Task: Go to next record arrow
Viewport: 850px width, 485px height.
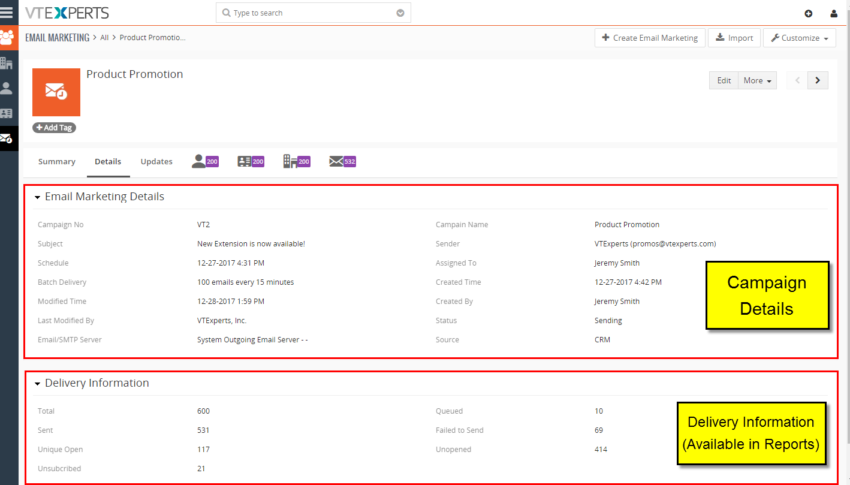Action: tap(817, 80)
